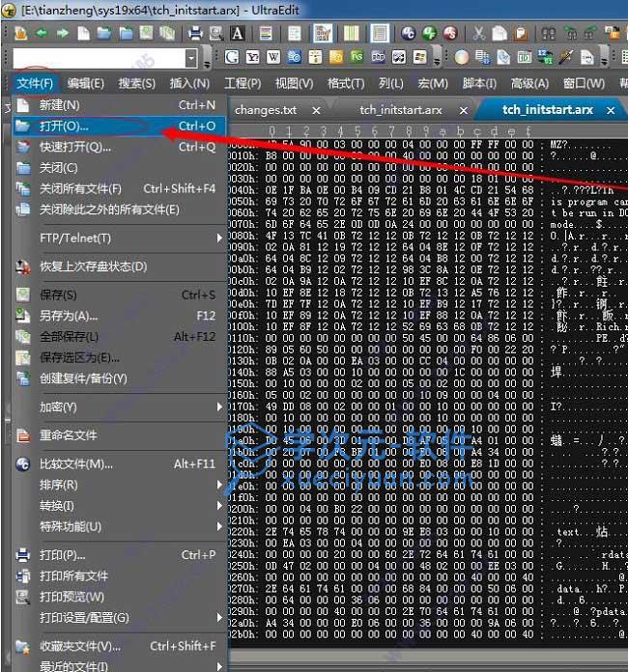Click the print preview magnifier icon
628x672 pixels.
pyautogui.click(x=216, y=33)
